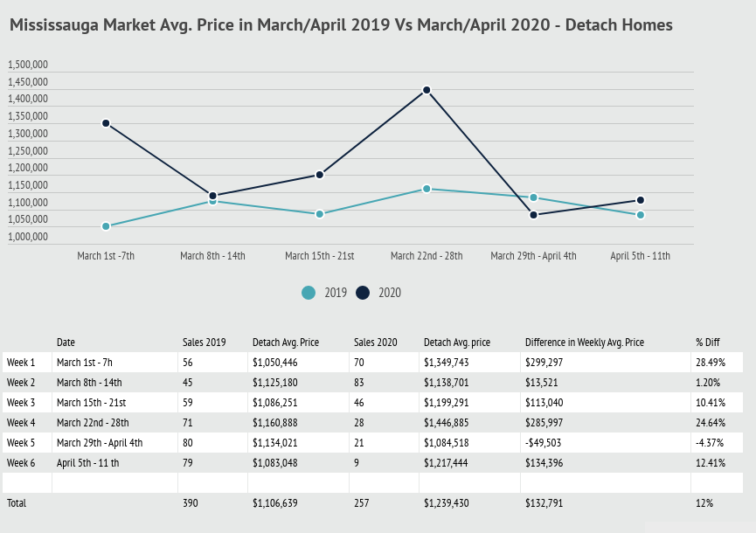Click the x-axis label April 5th - 11th

pos(641,256)
